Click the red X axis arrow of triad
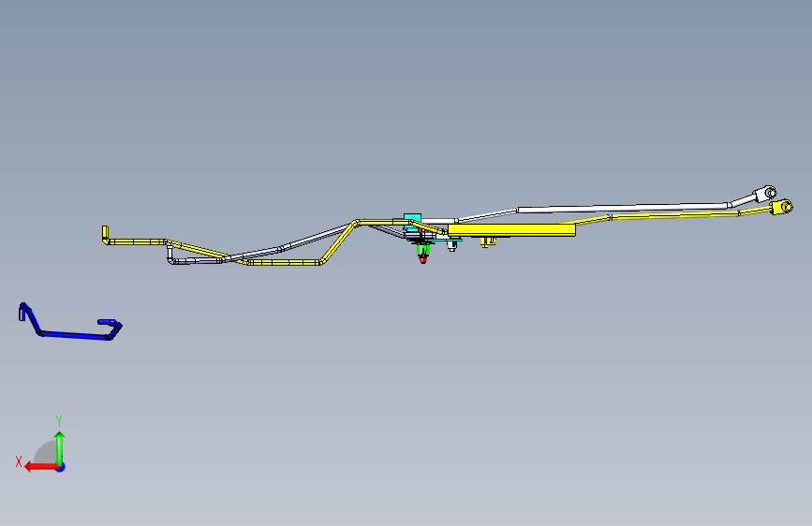812x526 pixels. click(40, 467)
